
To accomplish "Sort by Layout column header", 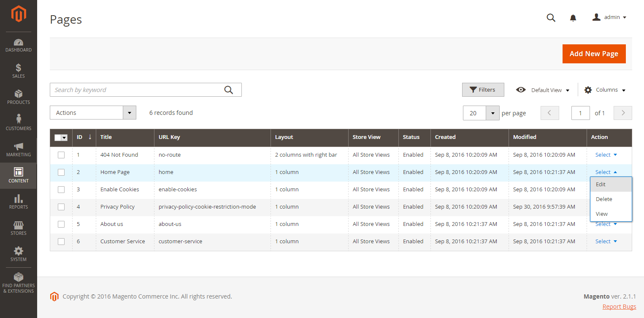I will (x=309, y=137).
